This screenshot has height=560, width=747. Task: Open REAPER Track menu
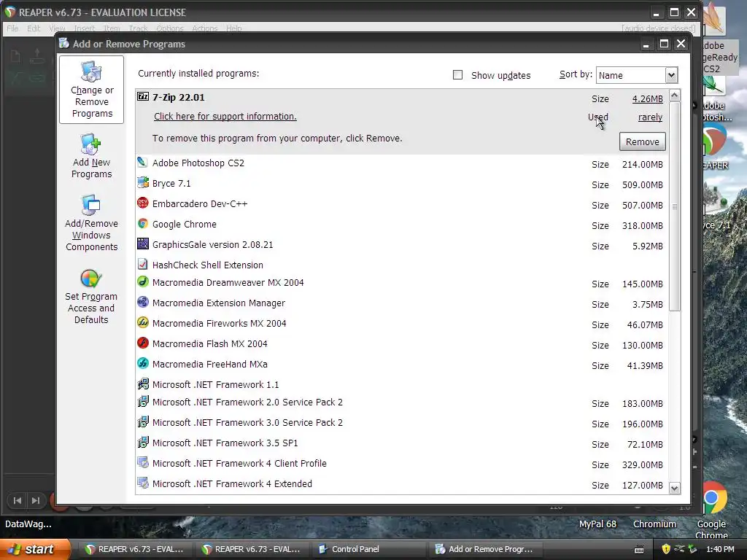138,28
